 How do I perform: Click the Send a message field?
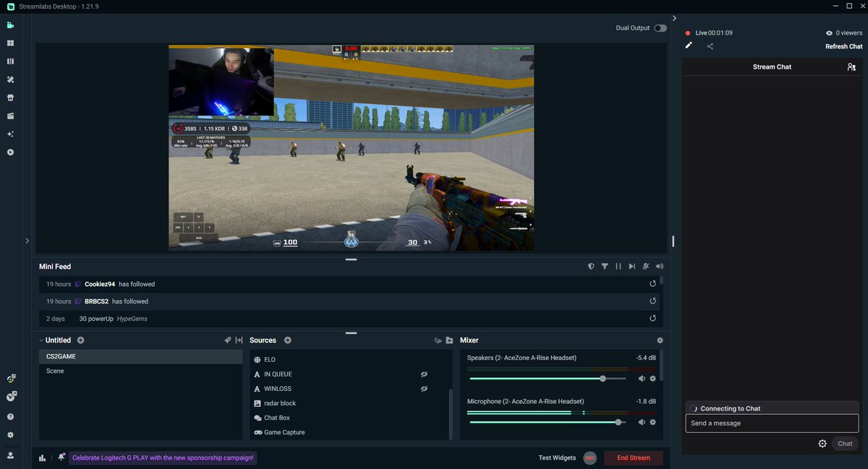point(772,423)
